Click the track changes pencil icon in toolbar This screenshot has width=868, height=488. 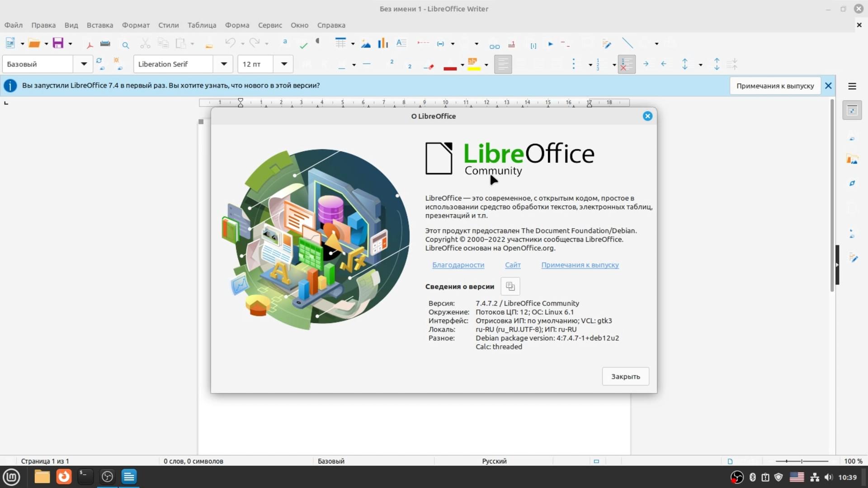coord(607,44)
